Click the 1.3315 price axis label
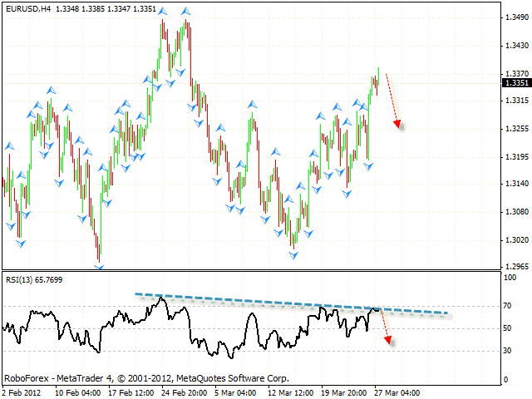The height and width of the screenshot is (399, 532). [x=517, y=101]
